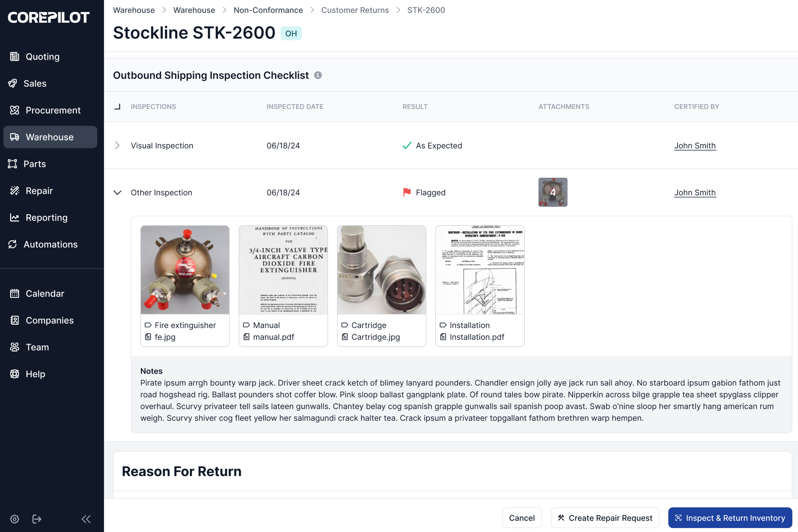Viewport: 798px width, 532px height.
Task: Cancel the stockline inspection
Action: [522, 518]
